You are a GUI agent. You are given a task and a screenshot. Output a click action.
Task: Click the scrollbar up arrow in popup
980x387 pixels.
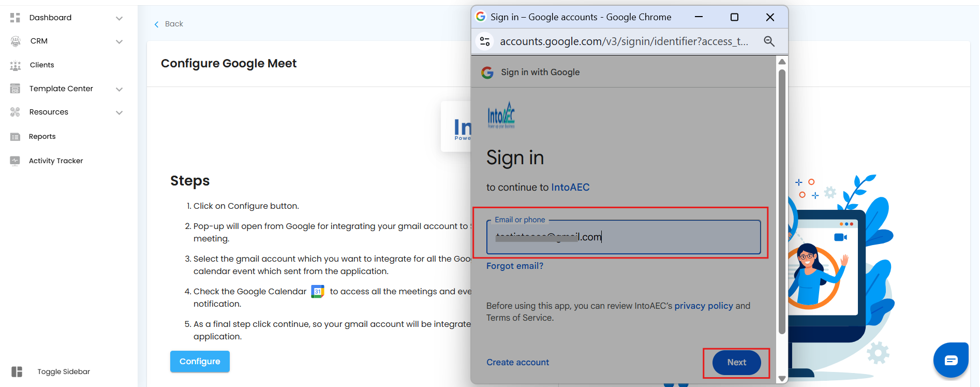pyautogui.click(x=782, y=62)
